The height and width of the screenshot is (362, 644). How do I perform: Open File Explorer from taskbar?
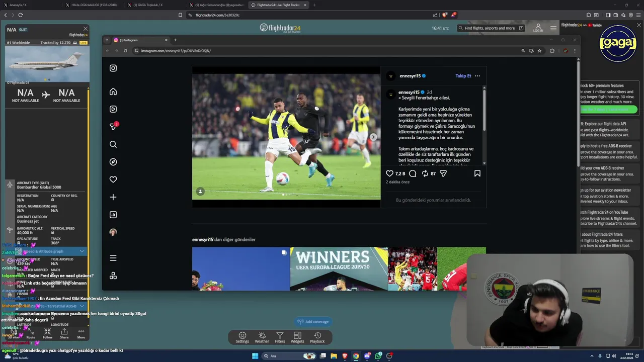pos(334,356)
